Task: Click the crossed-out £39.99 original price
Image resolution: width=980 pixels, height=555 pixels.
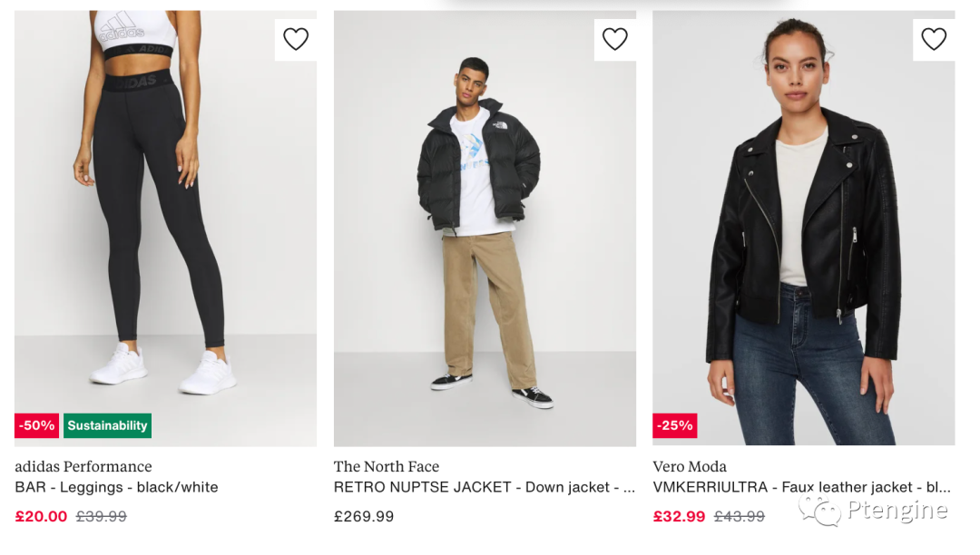Action: [x=101, y=516]
